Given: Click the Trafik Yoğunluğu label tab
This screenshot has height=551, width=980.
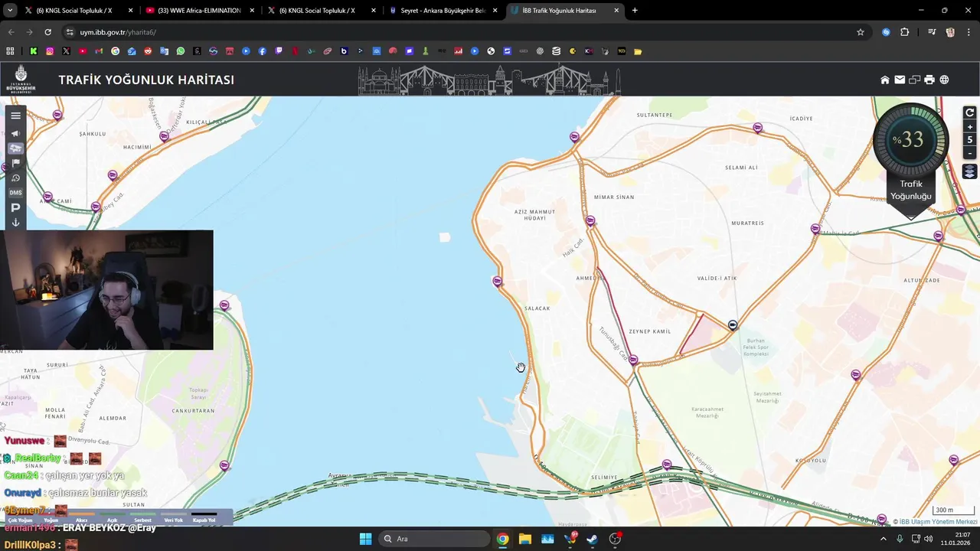Looking at the screenshot, I should click(911, 190).
